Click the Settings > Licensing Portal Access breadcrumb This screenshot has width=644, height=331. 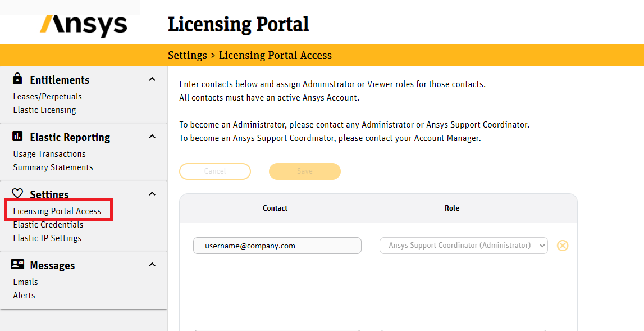250,55
